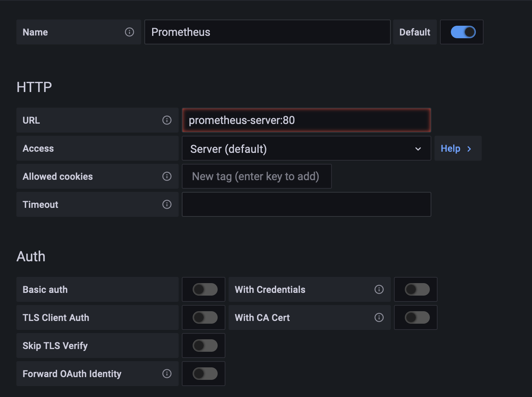Click the With Credentials info icon
This screenshot has height=397, width=532.
coord(379,289)
